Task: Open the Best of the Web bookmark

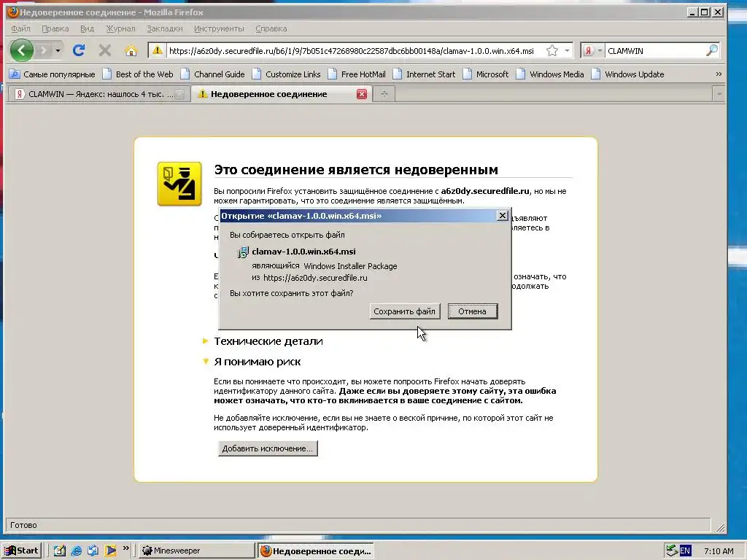Action: pyautogui.click(x=138, y=74)
